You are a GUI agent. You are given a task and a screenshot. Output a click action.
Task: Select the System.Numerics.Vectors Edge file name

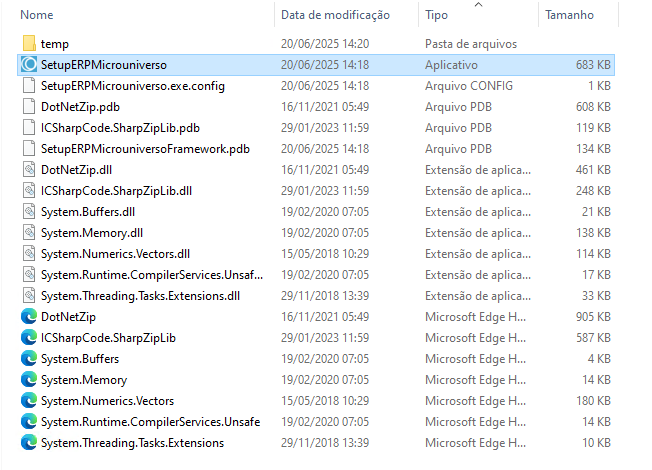(107, 401)
